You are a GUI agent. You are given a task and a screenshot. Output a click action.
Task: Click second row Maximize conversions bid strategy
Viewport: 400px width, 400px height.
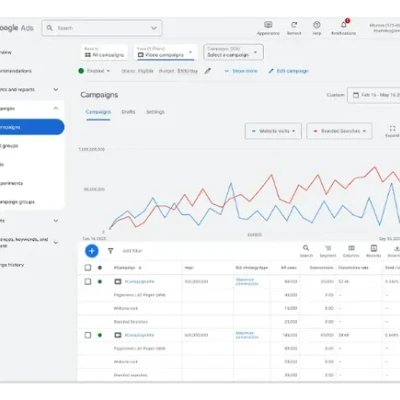click(x=247, y=335)
